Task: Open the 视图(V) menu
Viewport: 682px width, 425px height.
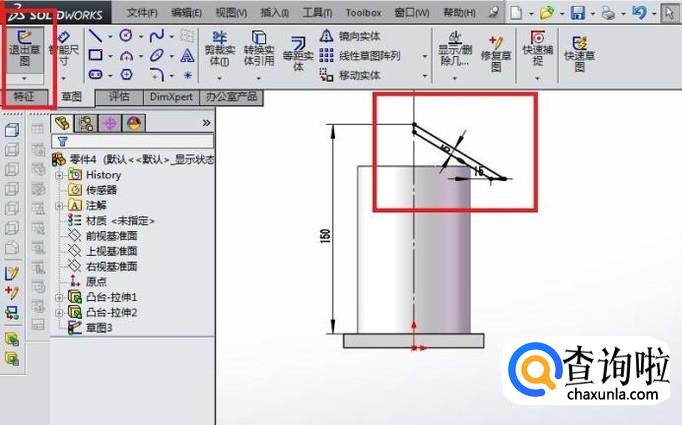Action: tap(231, 13)
